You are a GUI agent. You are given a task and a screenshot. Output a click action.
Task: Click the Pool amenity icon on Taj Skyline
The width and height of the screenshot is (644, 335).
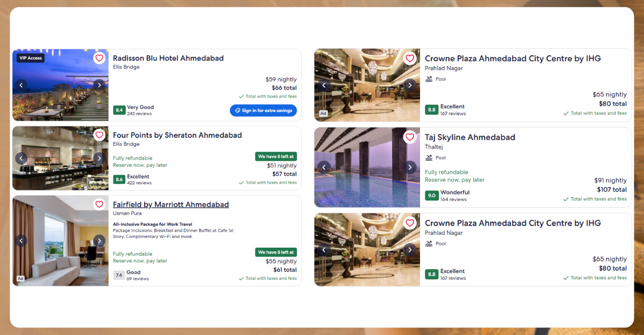click(x=429, y=157)
